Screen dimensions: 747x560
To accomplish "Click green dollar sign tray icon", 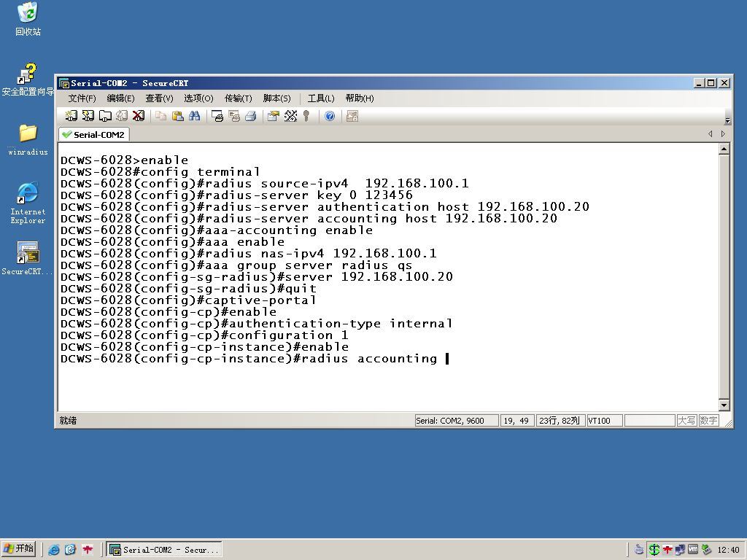I will tap(654, 550).
